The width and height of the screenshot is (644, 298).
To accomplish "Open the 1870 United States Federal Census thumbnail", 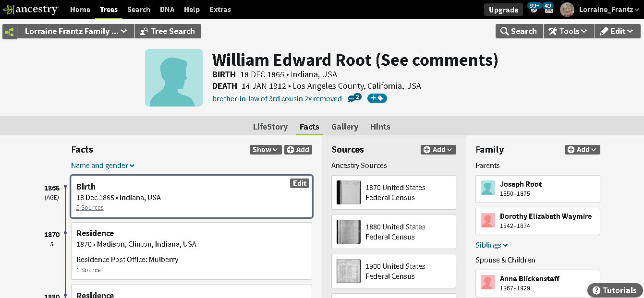I will pos(349,192).
